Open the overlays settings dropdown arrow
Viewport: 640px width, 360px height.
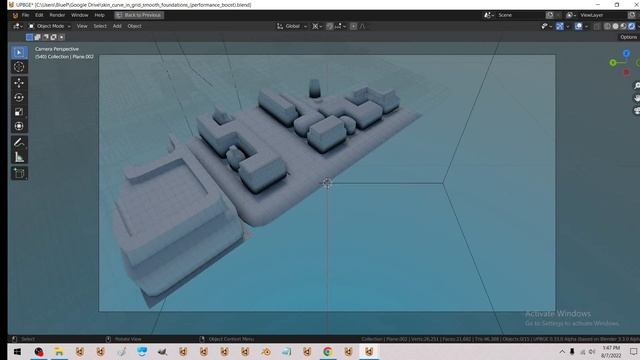click(x=587, y=26)
